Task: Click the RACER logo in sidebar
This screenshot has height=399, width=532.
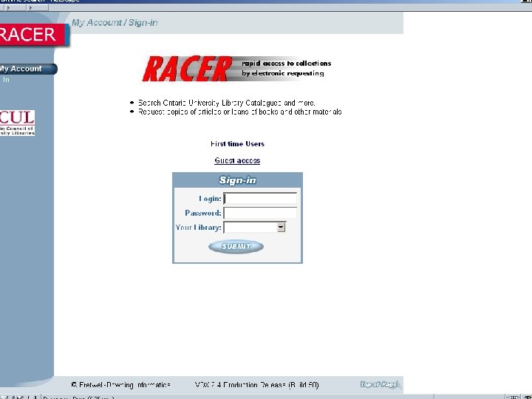Action: click(34, 35)
